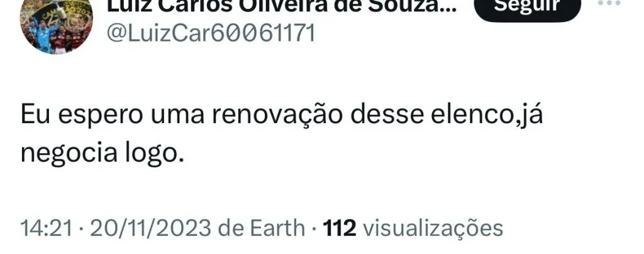Click the visualizações label

pos(433,228)
